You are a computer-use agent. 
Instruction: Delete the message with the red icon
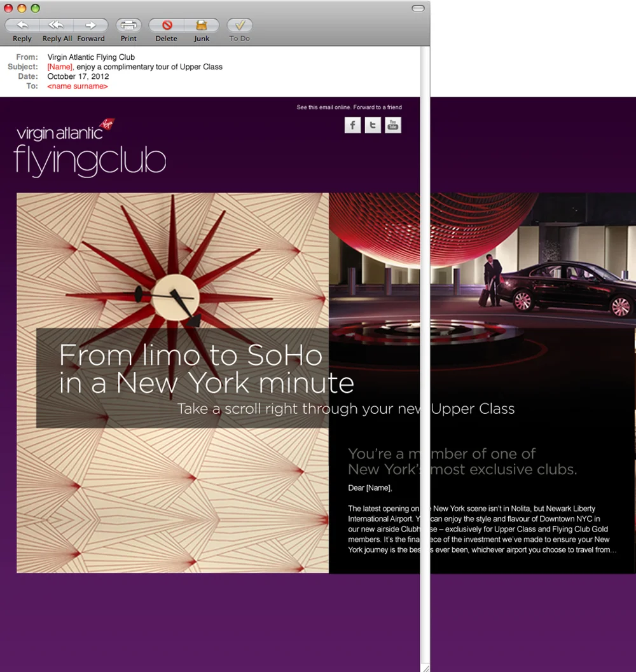[x=167, y=25]
